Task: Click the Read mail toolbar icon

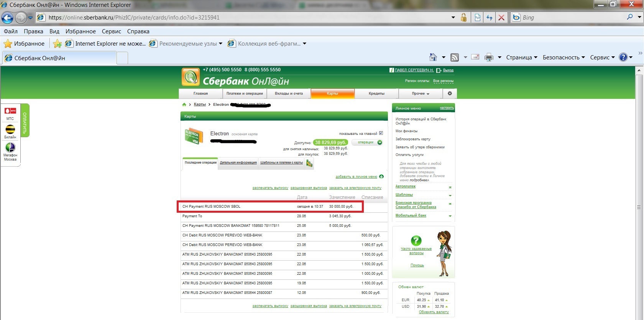Action: point(475,57)
